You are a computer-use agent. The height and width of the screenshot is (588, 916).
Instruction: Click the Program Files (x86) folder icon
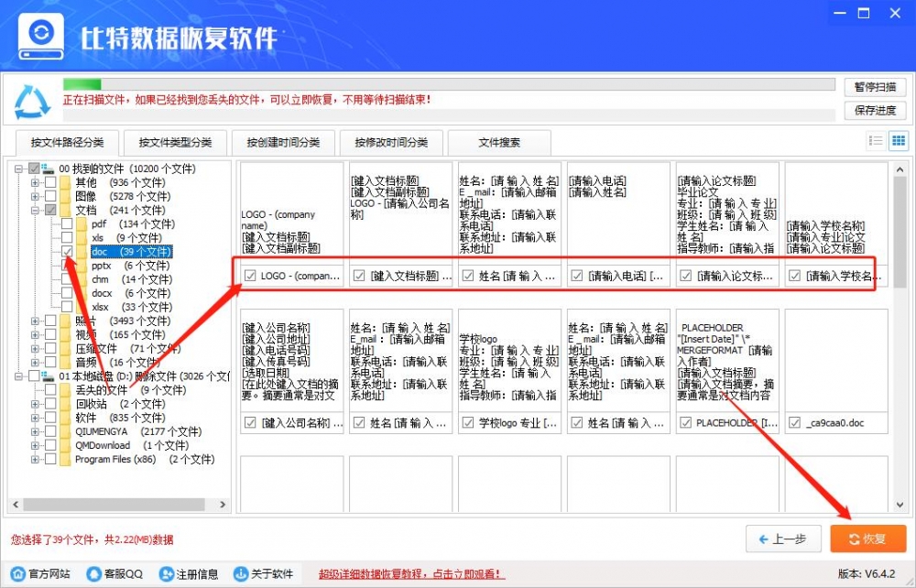[65, 460]
